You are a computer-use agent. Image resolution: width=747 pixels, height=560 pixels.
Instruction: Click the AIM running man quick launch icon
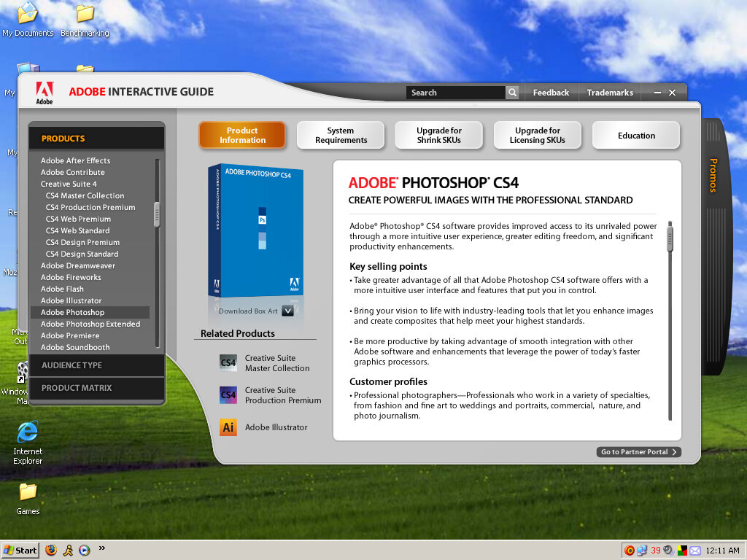pos(68,551)
